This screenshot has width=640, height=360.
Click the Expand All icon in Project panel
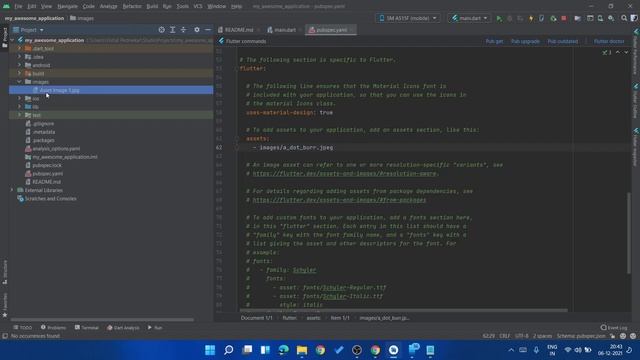(x=173, y=30)
